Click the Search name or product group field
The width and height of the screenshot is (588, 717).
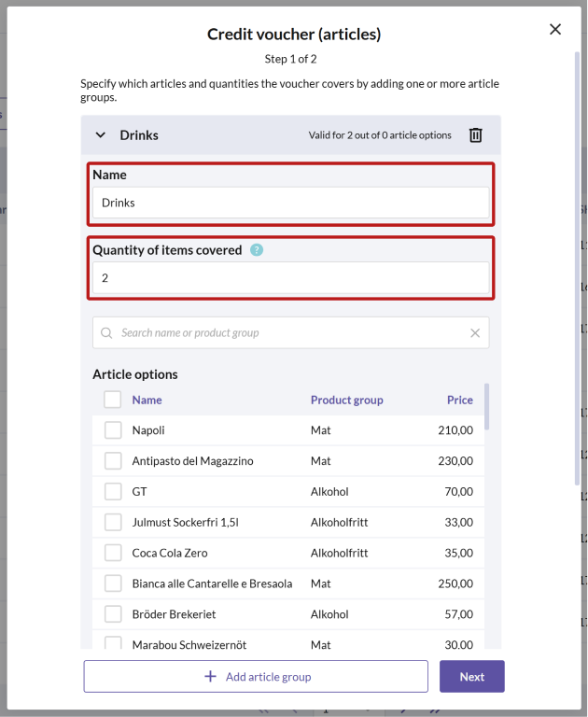tap(291, 333)
